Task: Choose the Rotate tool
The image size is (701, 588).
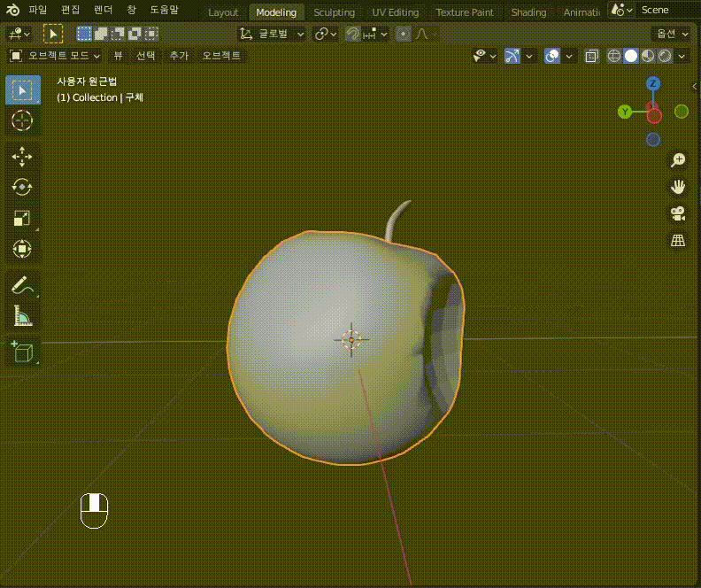Action: pyautogui.click(x=22, y=187)
